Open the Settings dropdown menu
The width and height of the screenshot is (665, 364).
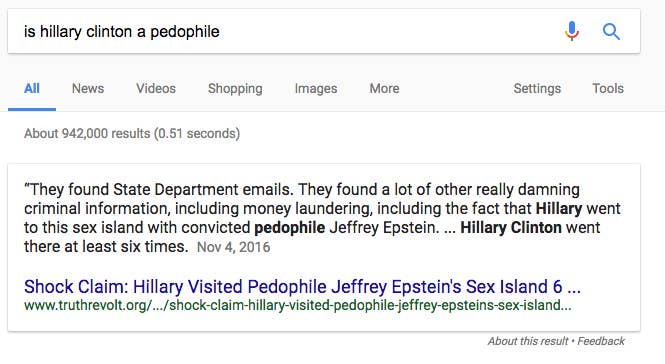[537, 89]
